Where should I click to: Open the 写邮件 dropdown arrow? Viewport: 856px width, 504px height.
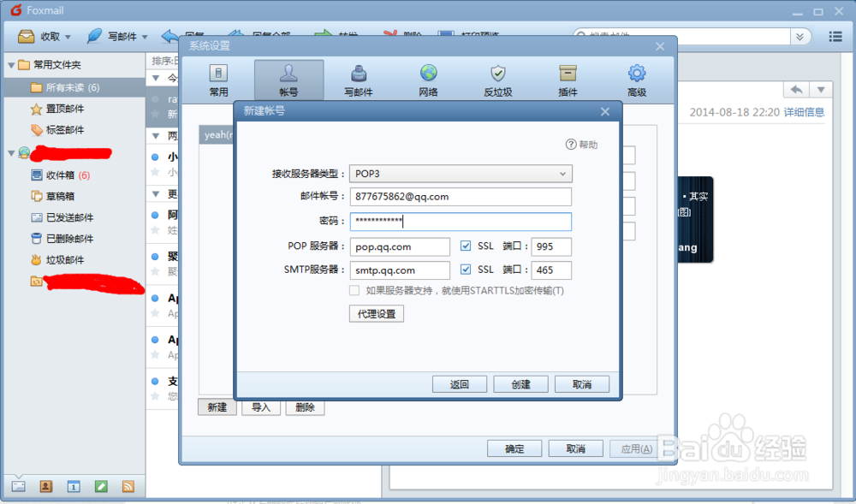(x=145, y=37)
